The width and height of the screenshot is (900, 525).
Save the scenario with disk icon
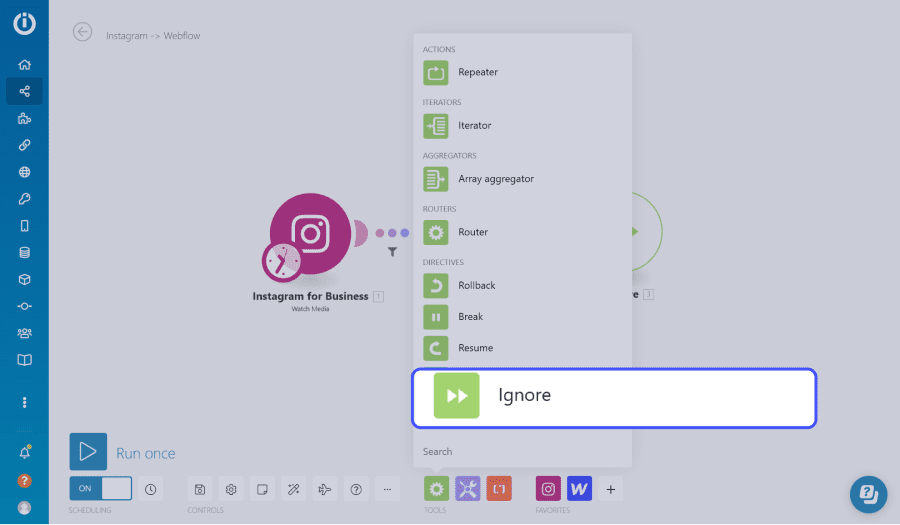(x=200, y=489)
